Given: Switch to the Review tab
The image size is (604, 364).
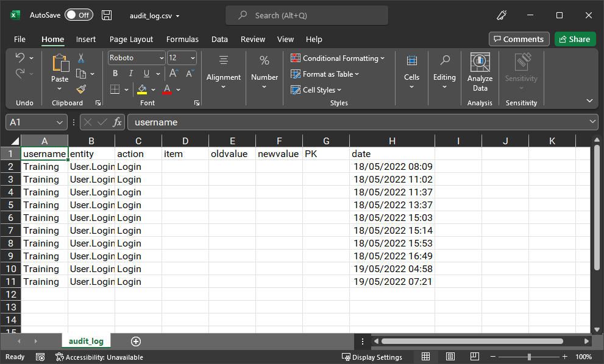Looking at the screenshot, I should (253, 39).
